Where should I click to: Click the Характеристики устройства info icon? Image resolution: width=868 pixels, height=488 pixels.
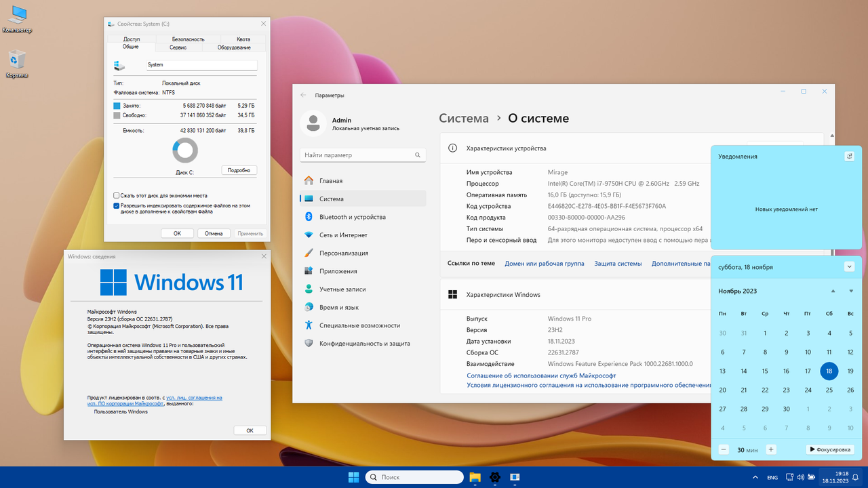(453, 148)
